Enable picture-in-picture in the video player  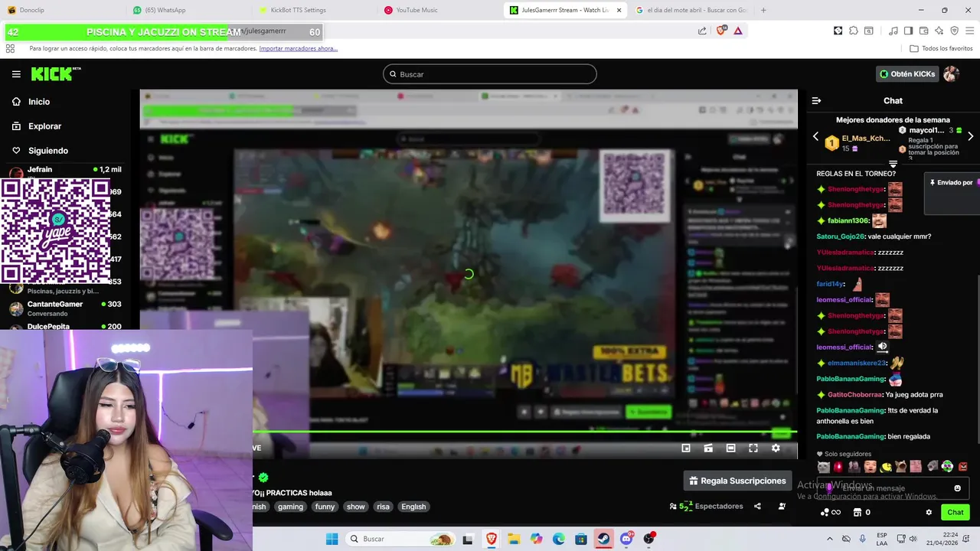686,448
